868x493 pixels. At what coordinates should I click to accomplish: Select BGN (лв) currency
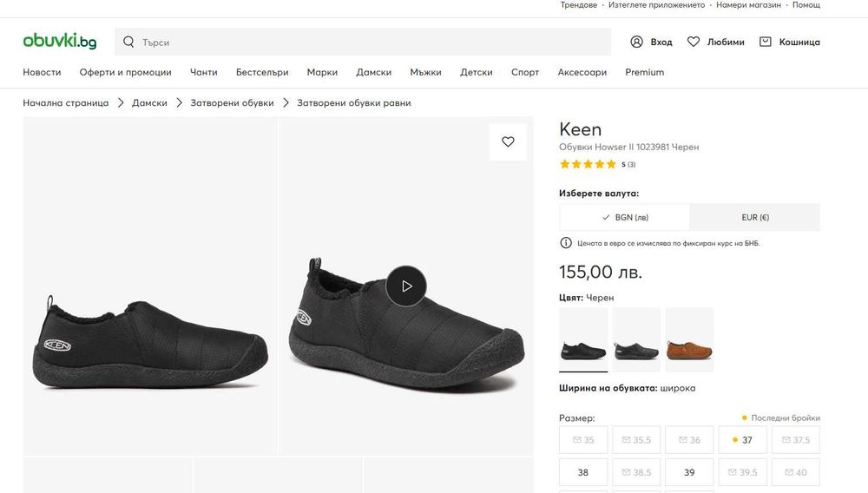tap(625, 217)
